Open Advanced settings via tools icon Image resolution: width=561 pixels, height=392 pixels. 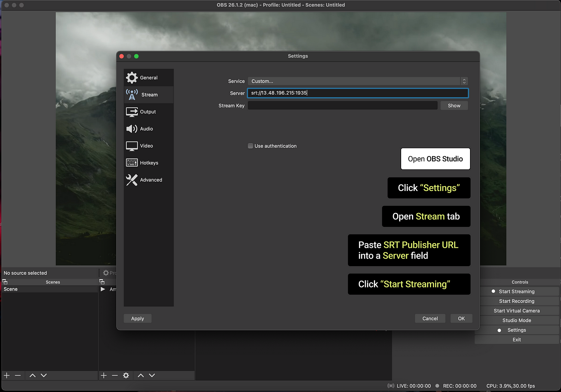[x=132, y=180]
